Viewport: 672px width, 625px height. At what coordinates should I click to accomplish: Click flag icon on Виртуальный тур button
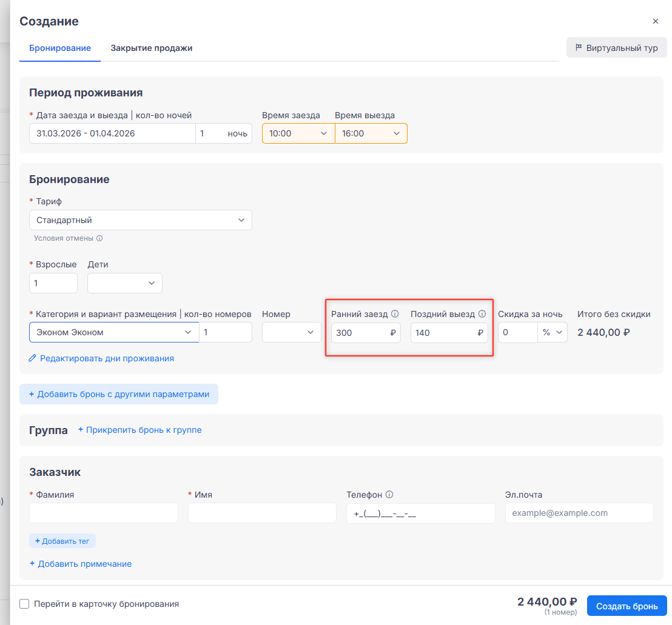pos(579,47)
